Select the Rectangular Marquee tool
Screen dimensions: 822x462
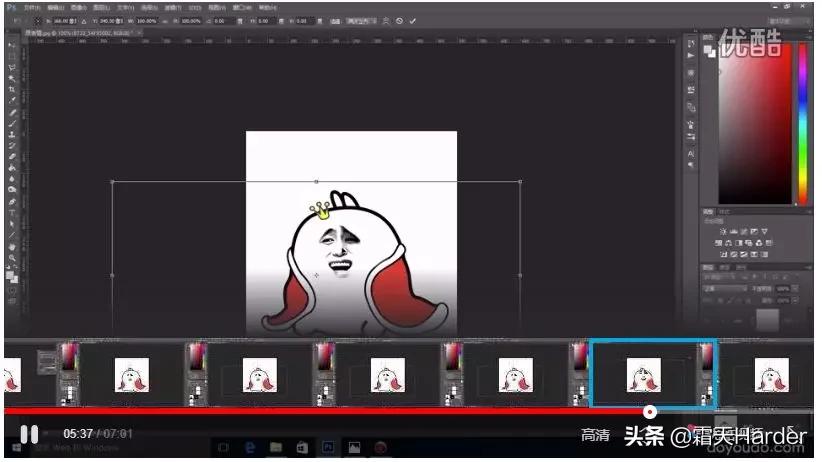click(12, 57)
